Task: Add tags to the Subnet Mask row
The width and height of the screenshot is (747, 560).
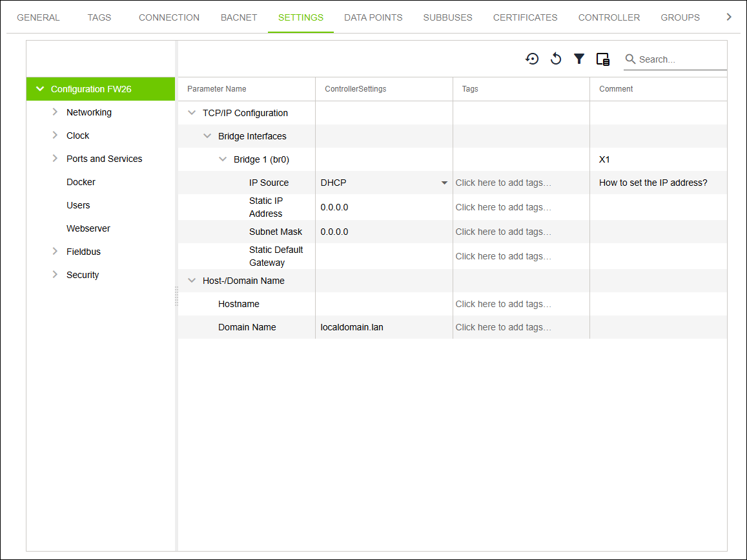Action: click(x=503, y=232)
